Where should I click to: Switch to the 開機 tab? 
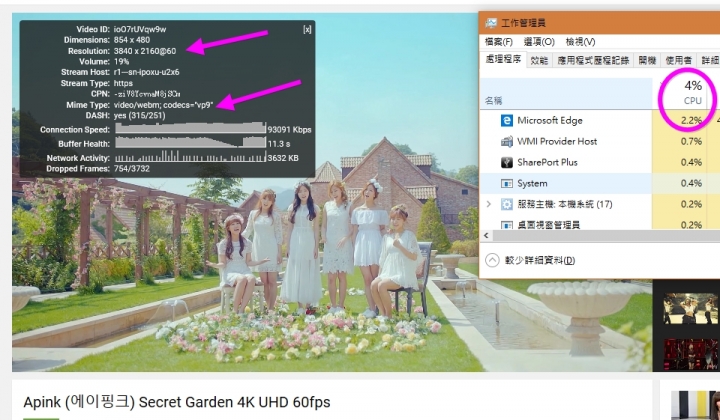tap(647, 60)
